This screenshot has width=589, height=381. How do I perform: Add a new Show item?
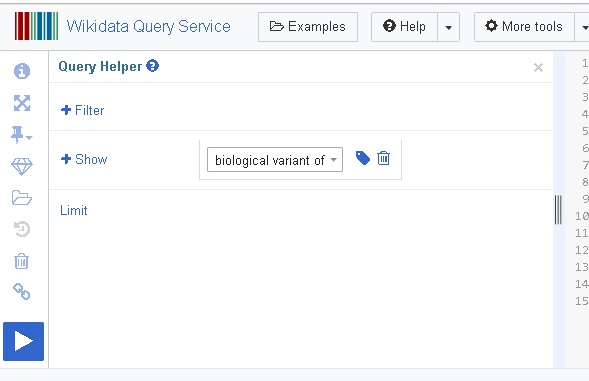(84, 159)
